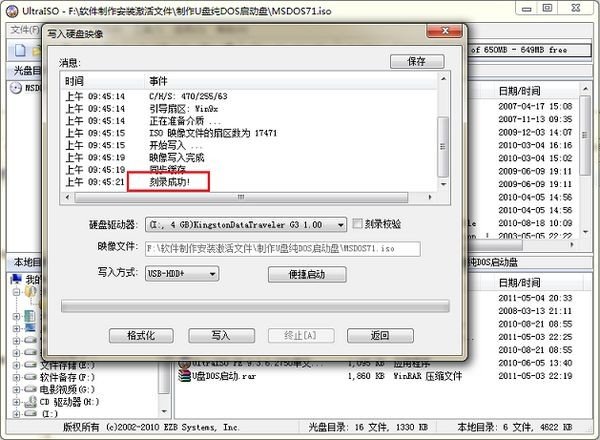Select the MSDOS disc icon in the tree
600x440 pixels.
point(17,88)
